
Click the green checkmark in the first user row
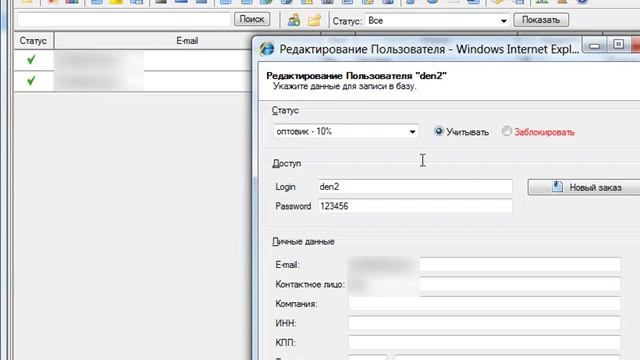click(x=31, y=60)
